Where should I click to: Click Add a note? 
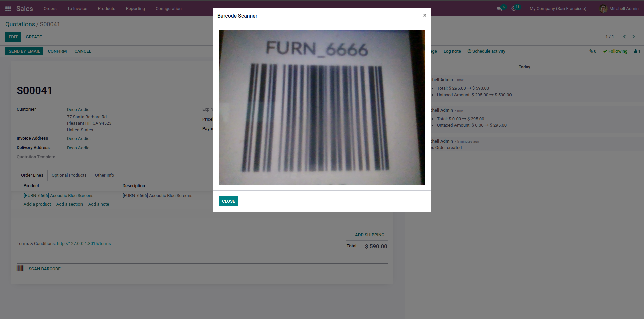(x=99, y=204)
